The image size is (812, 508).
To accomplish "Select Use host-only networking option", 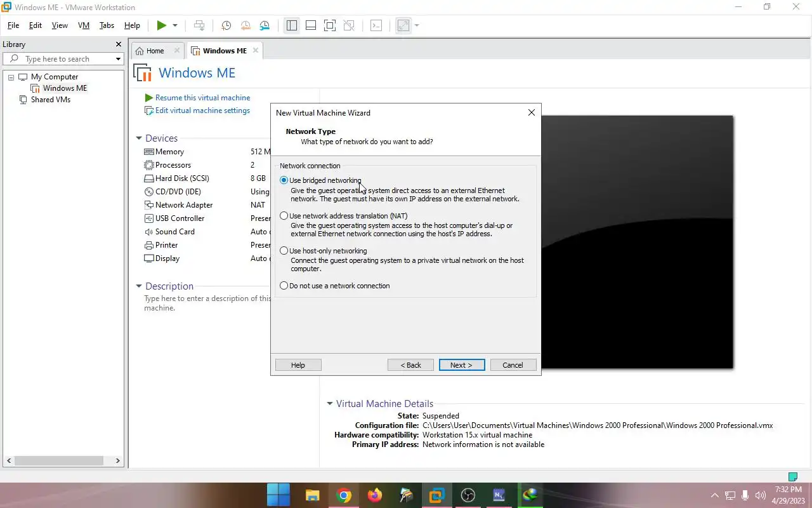I will click(284, 251).
